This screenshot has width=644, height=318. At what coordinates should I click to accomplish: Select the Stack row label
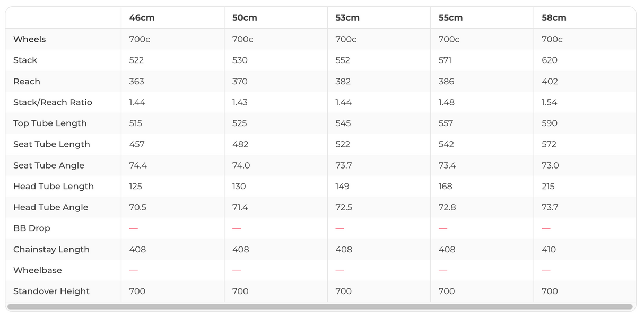click(x=25, y=60)
